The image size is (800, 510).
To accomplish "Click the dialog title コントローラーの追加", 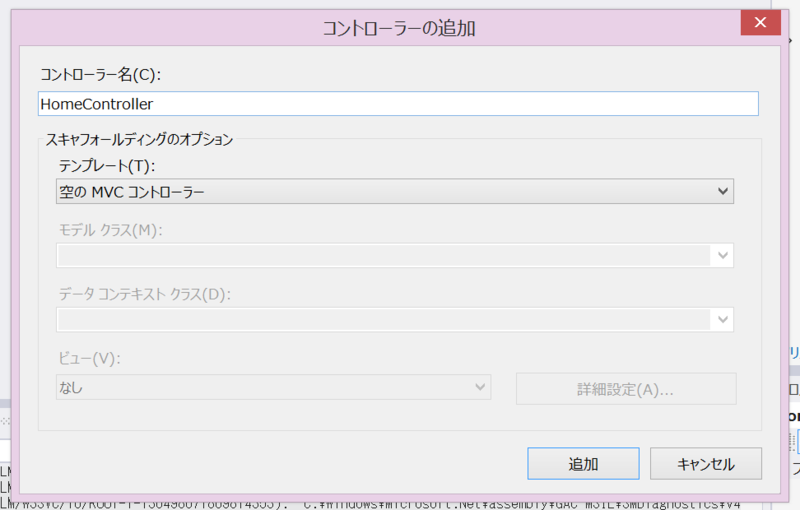I will (x=399, y=28).
